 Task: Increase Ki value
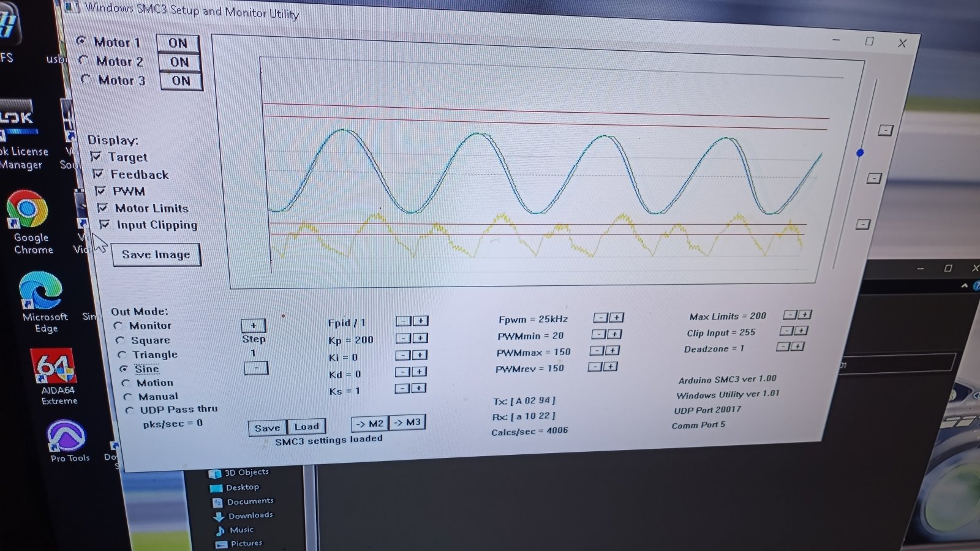tap(420, 355)
